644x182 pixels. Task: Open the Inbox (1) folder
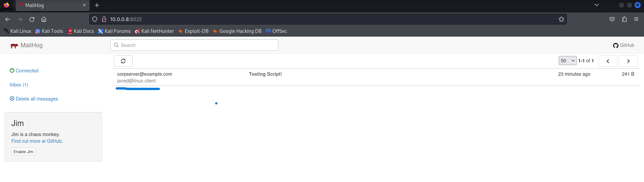[x=19, y=85]
